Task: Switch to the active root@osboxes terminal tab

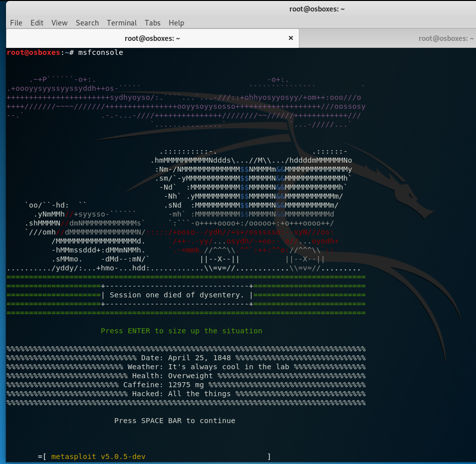Action: point(152,38)
